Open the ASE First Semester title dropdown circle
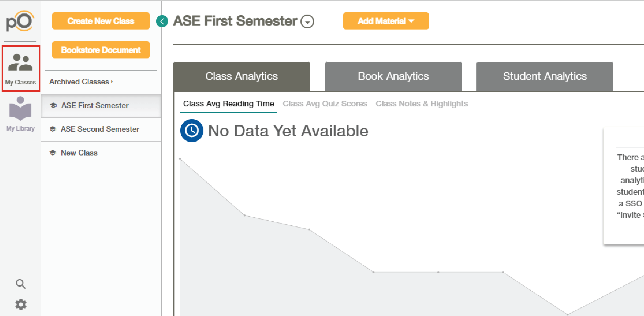The height and width of the screenshot is (316, 644). point(307,21)
